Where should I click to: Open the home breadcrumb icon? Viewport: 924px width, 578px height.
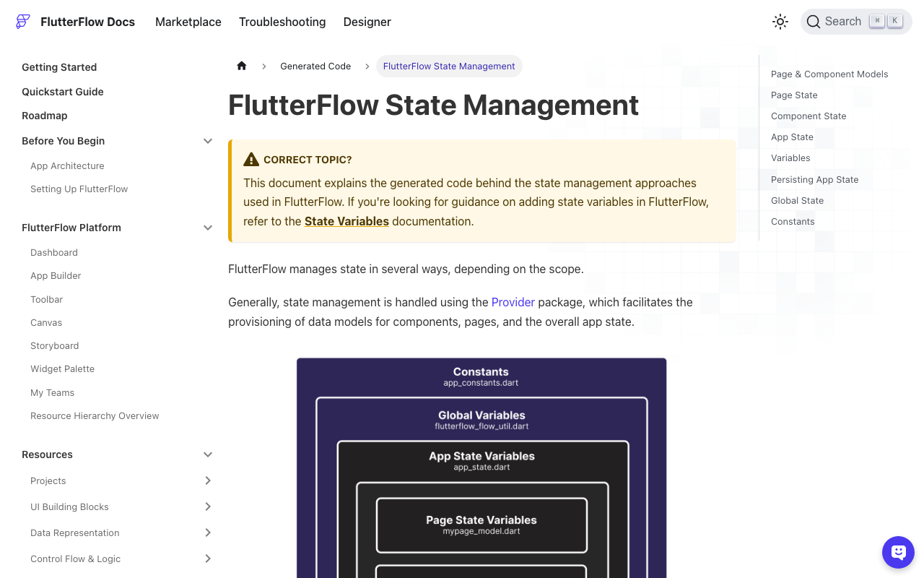click(x=242, y=66)
